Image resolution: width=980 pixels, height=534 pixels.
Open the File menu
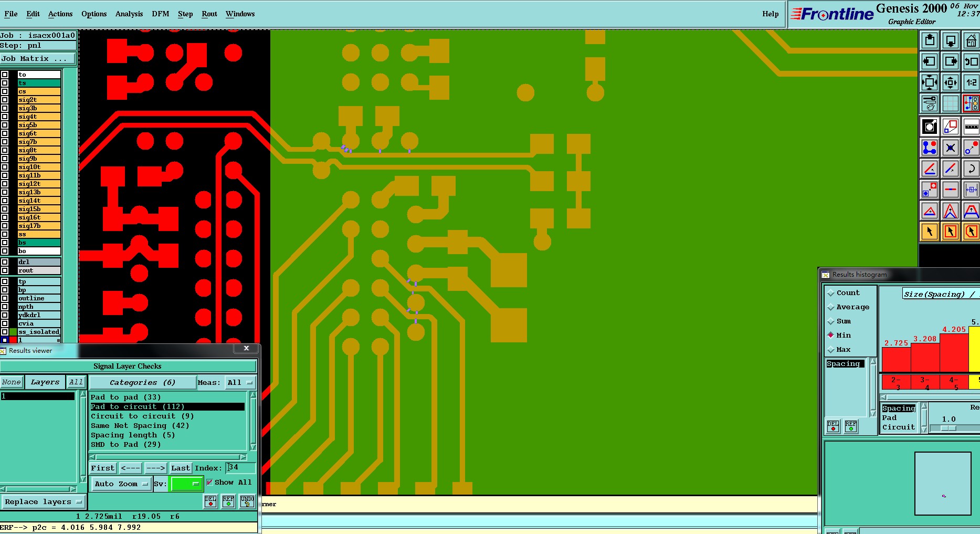click(x=10, y=14)
